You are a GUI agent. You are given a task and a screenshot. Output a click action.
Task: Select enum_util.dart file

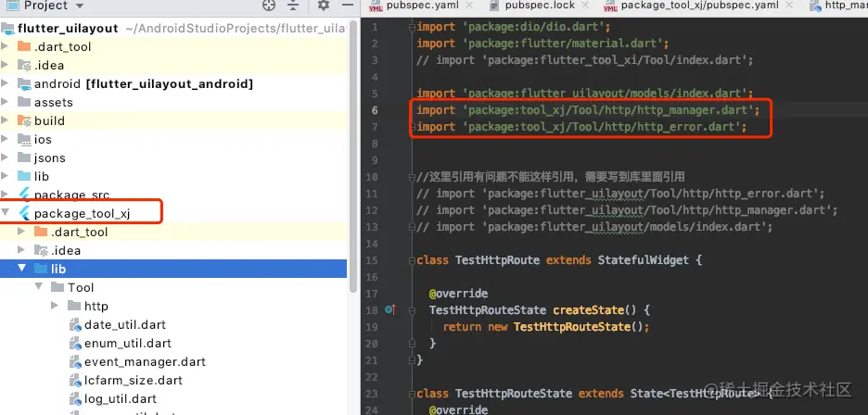coord(127,343)
